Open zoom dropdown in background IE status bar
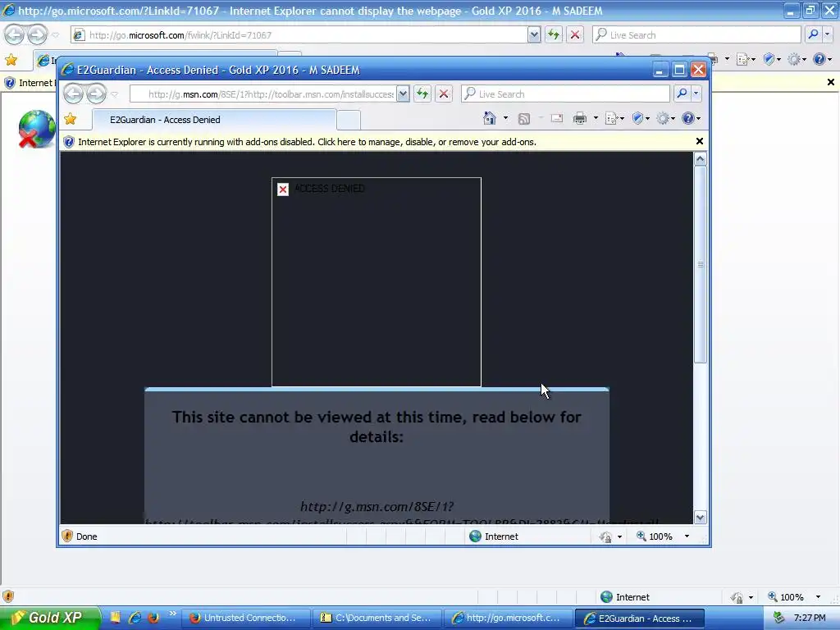The image size is (840, 630). [818, 597]
